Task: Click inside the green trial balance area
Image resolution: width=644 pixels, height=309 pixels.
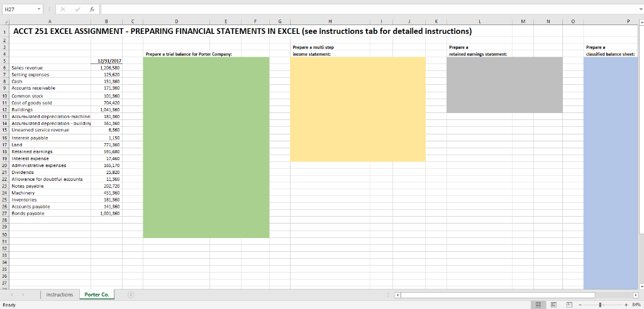Action: 206,148
